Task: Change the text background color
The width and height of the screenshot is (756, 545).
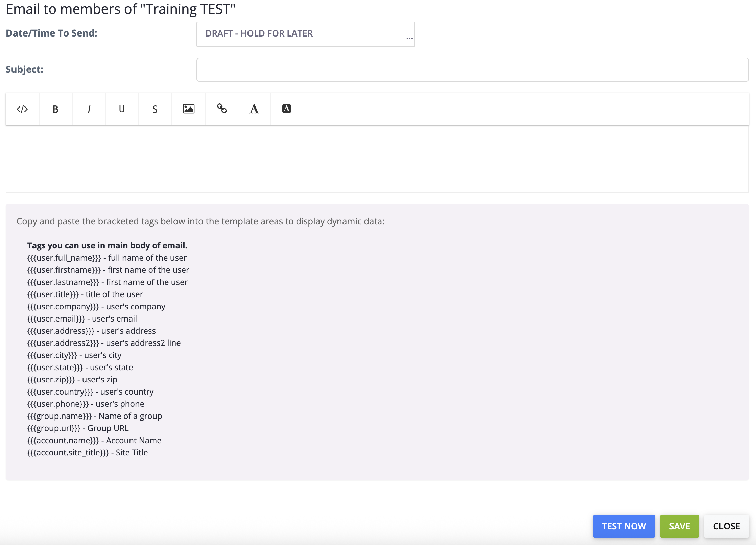Action: click(x=286, y=109)
